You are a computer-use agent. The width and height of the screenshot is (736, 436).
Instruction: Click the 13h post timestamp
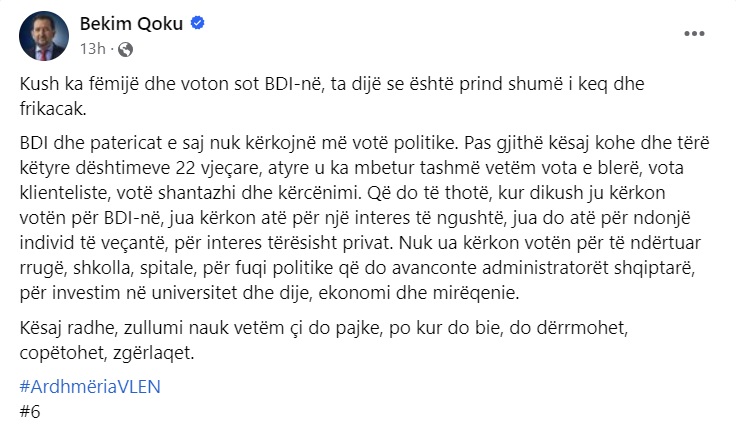click(92, 49)
